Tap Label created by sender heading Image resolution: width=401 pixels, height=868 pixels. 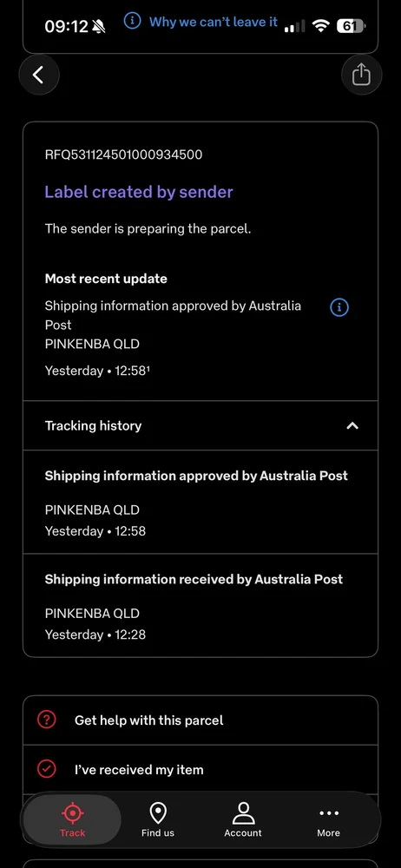(x=139, y=192)
